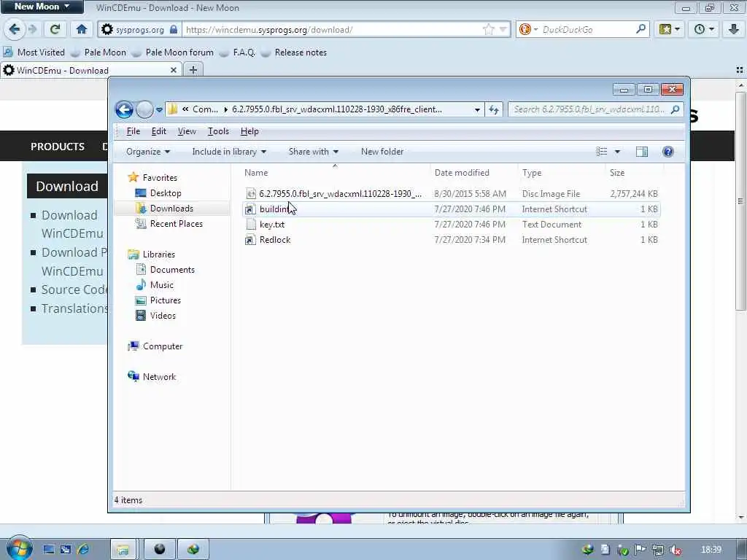The height and width of the screenshot is (560, 747).
Task: Open Downloads in Favorites
Action: pyautogui.click(x=171, y=208)
